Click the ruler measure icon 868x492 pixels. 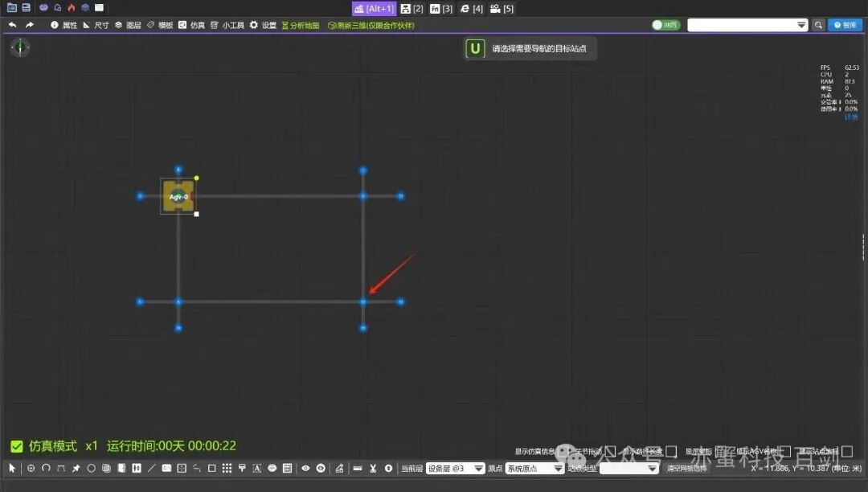(358, 468)
